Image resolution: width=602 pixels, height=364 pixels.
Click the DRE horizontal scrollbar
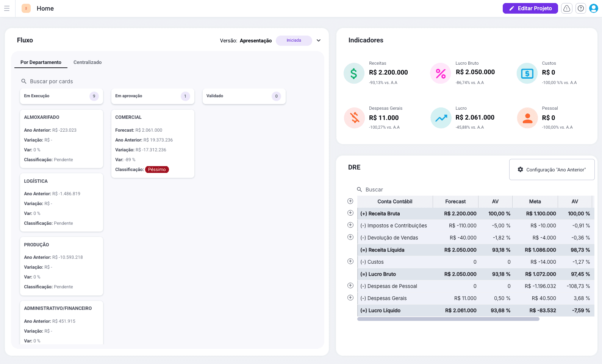[x=448, y=319]
